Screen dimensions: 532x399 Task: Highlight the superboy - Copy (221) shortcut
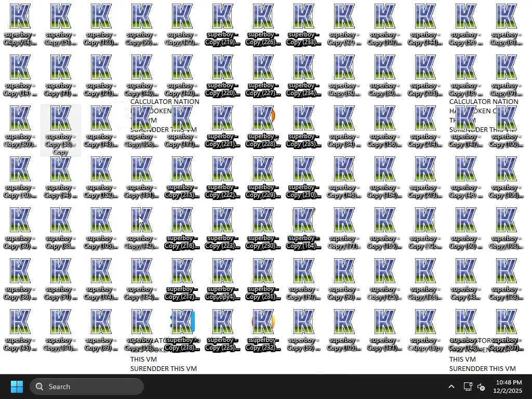(222, 126)
